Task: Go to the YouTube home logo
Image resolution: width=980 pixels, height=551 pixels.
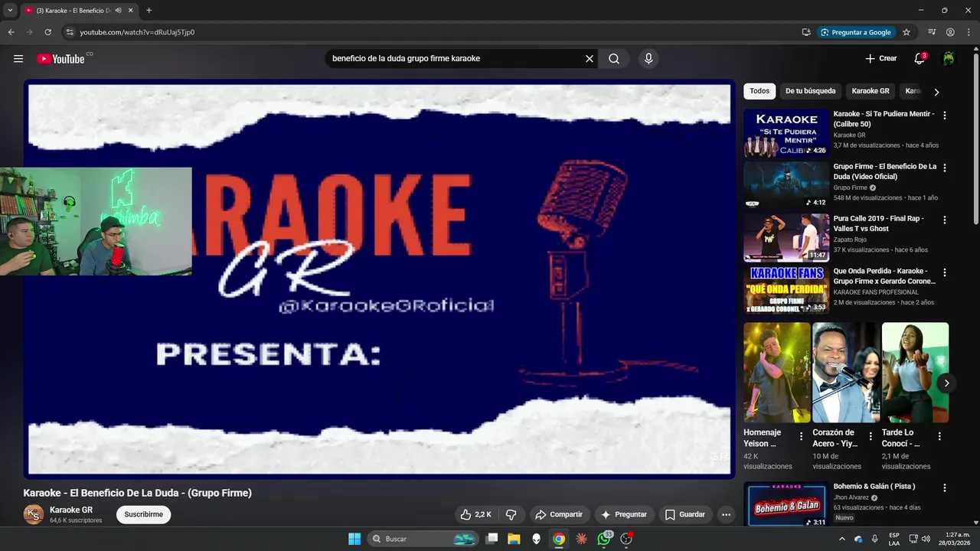Action: point(60,59)
